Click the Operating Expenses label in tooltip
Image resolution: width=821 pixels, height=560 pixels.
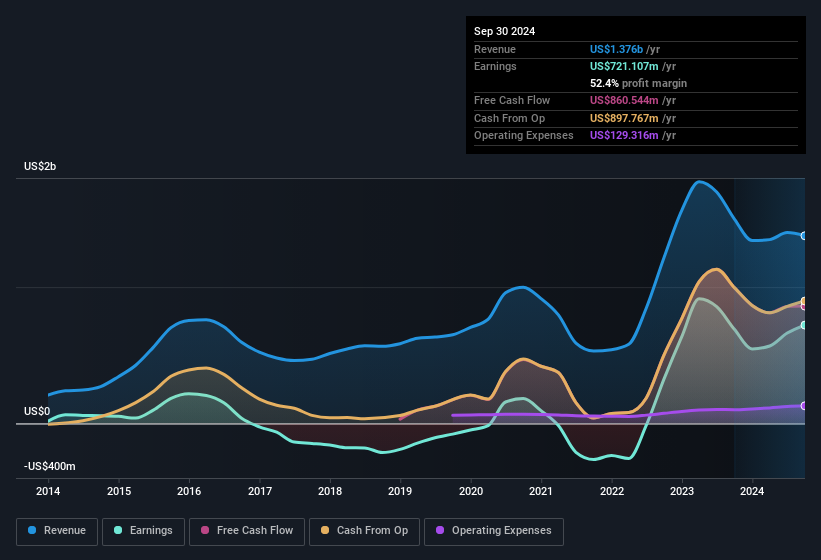524,136
